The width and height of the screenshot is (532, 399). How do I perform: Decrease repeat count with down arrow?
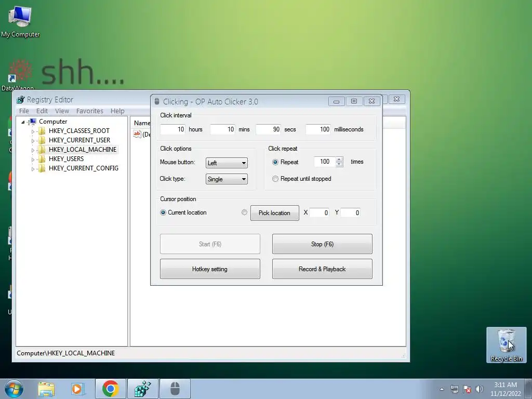(339, 164)
